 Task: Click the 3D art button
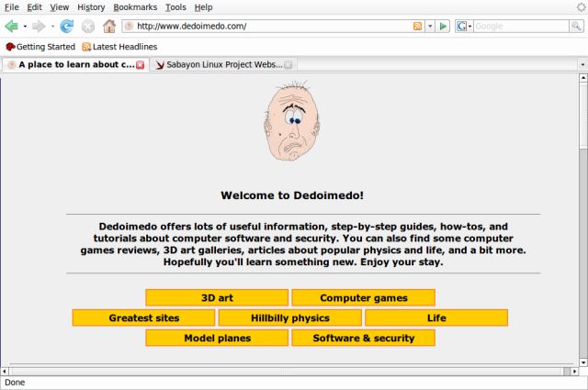tap(217, 298)
